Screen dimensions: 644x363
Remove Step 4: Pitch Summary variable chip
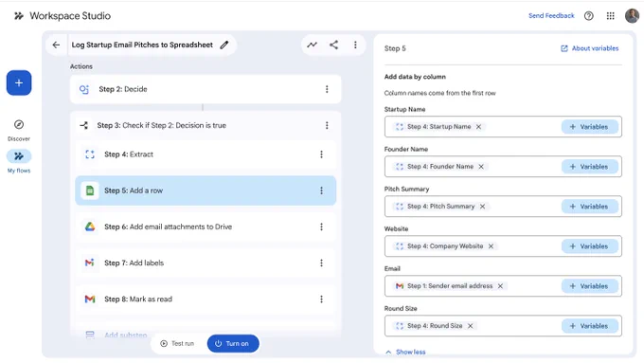[x=483, y=207]
